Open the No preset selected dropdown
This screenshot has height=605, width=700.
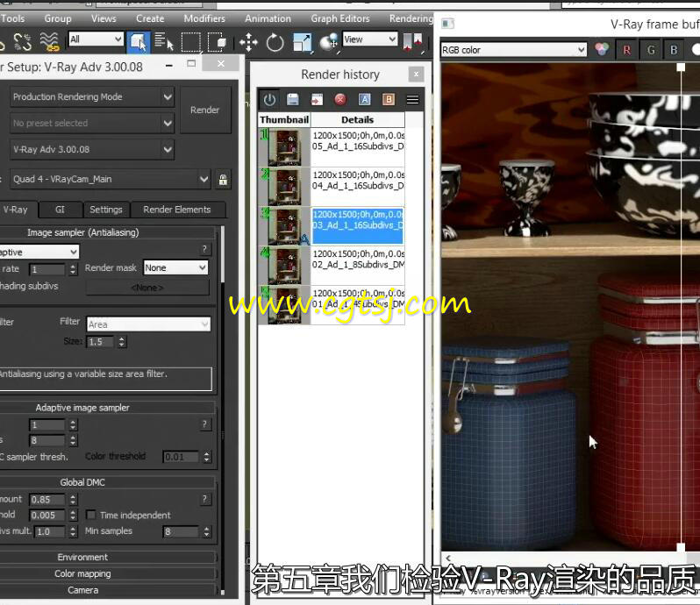click(x=92, y=123)
